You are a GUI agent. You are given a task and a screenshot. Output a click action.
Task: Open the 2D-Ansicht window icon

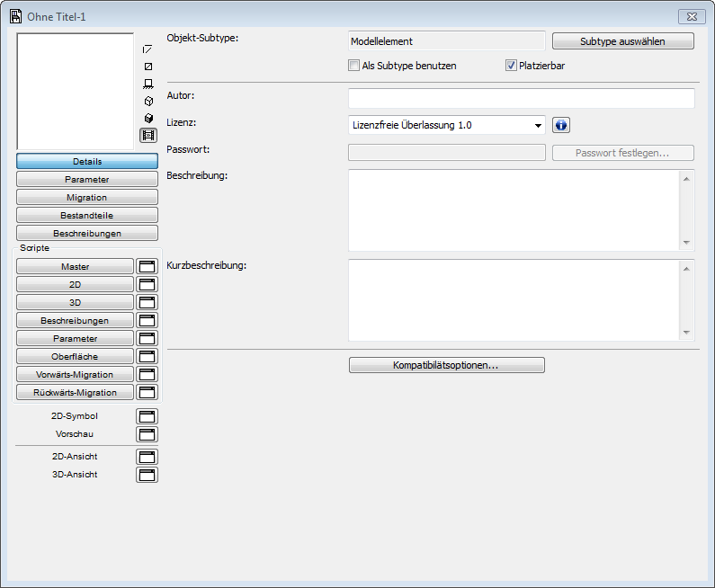147,457
